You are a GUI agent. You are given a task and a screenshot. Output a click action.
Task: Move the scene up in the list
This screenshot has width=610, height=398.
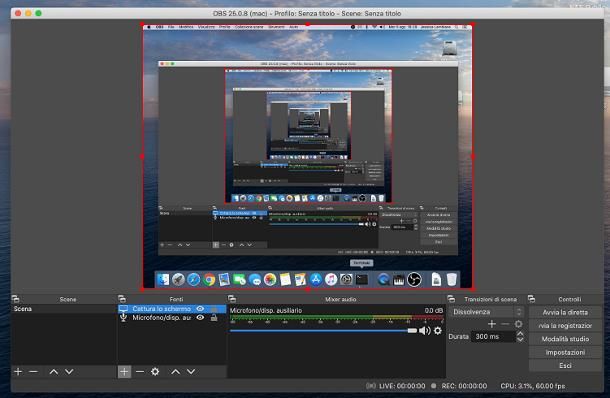point(54,372)
